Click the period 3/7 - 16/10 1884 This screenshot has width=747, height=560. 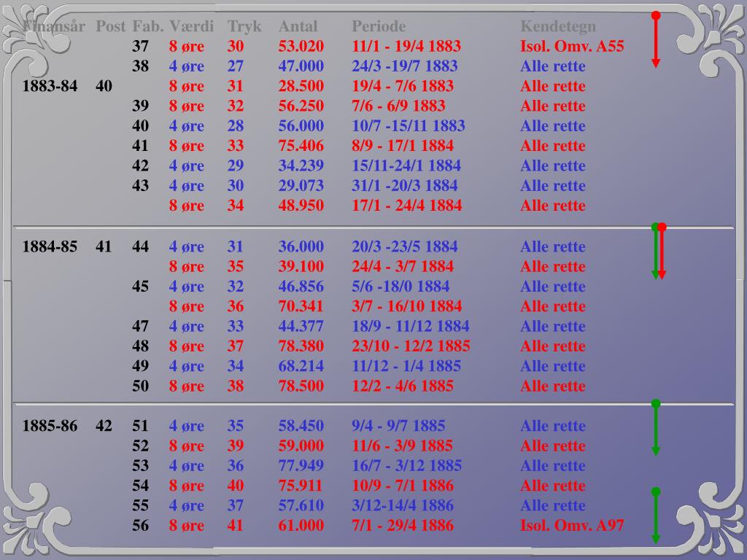pos(407,307)
